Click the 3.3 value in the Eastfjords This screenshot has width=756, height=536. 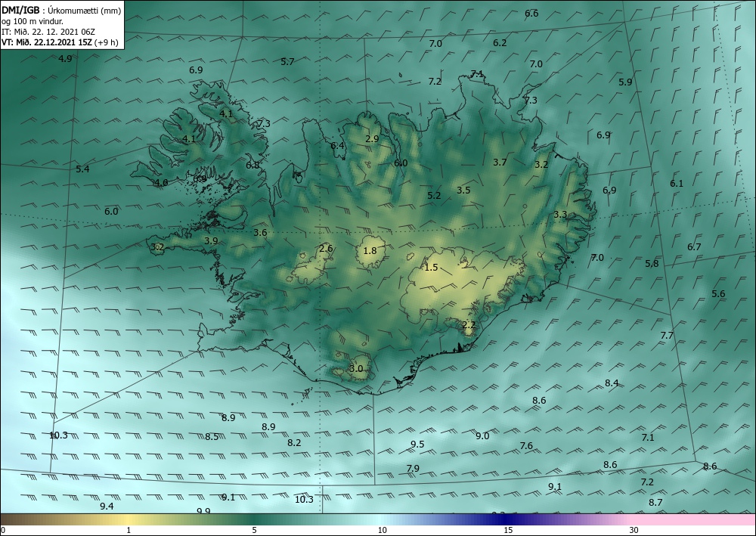[x=560, y=215]
